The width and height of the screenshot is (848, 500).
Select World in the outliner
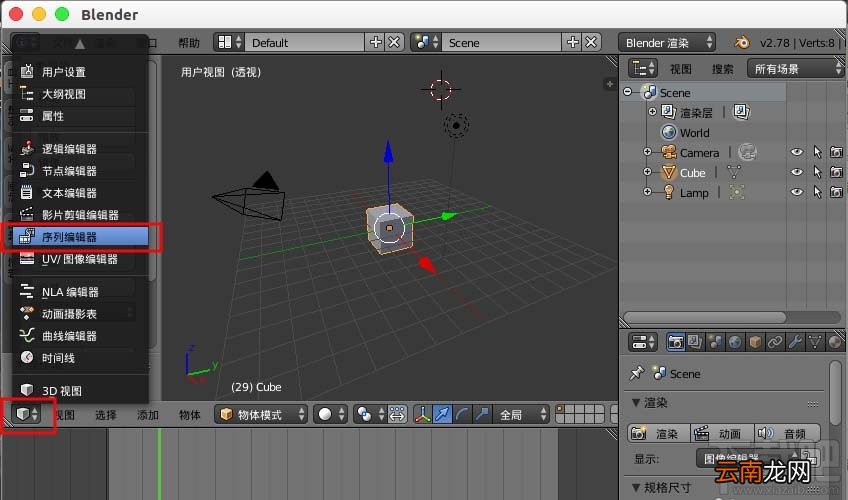694,132
